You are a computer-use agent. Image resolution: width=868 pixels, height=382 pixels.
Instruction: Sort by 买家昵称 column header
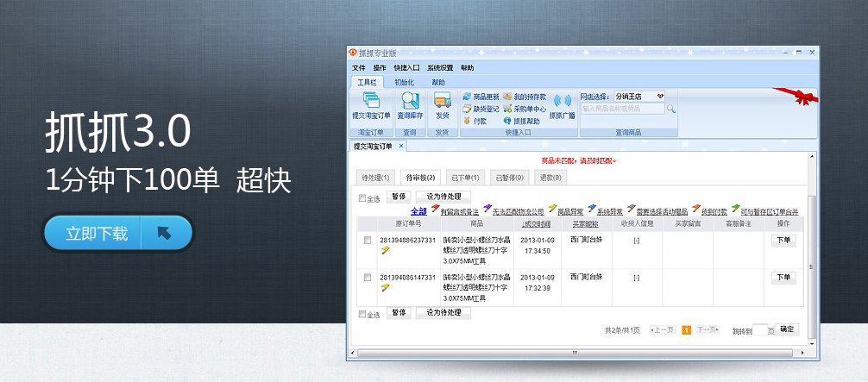pos(586,224)
